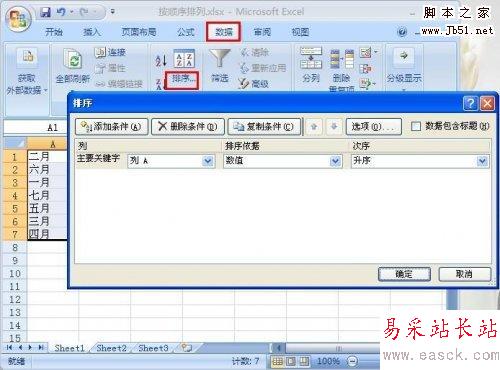This screenshot has height=370, width=500.
Task: Open 分级显示 outline group
Action: click(x=404, y=68)
